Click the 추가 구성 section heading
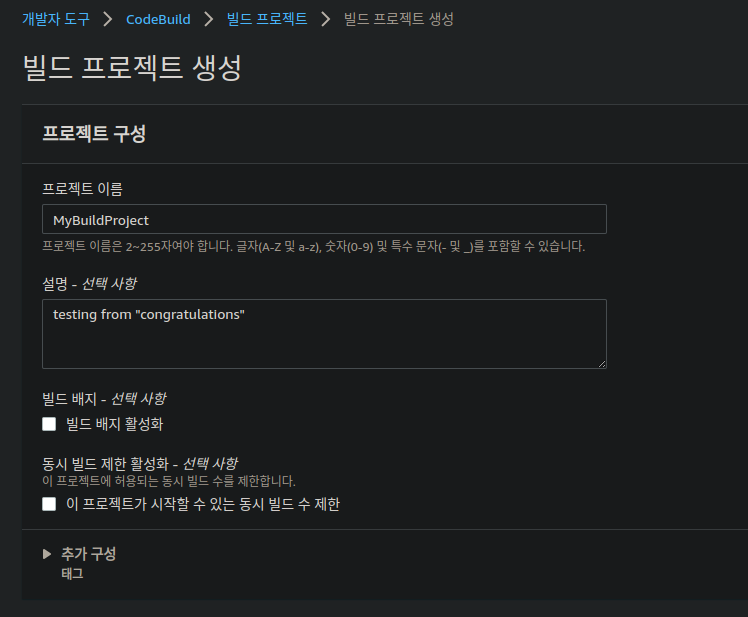Image resolution: width=748 pixels, height=617 pixels. [x=89, y=554]
